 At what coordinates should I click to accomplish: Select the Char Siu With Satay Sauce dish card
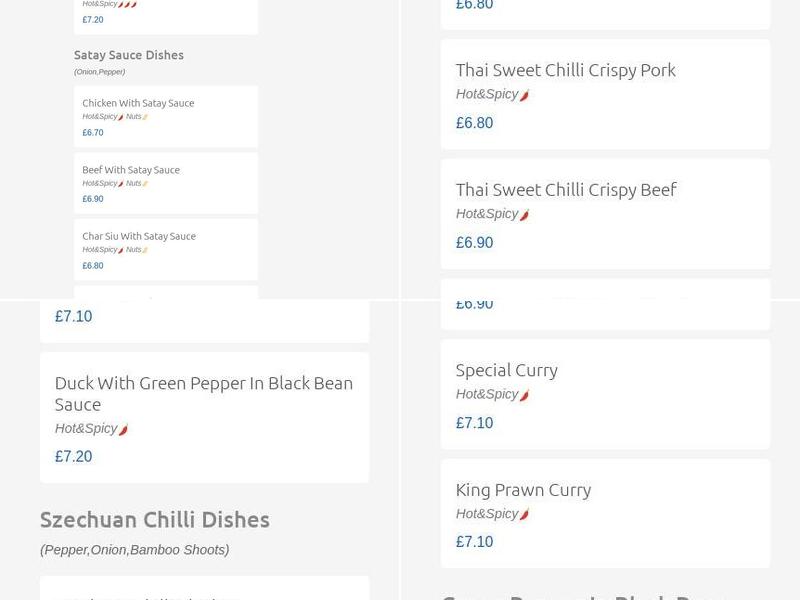click(x=165, y=250)
